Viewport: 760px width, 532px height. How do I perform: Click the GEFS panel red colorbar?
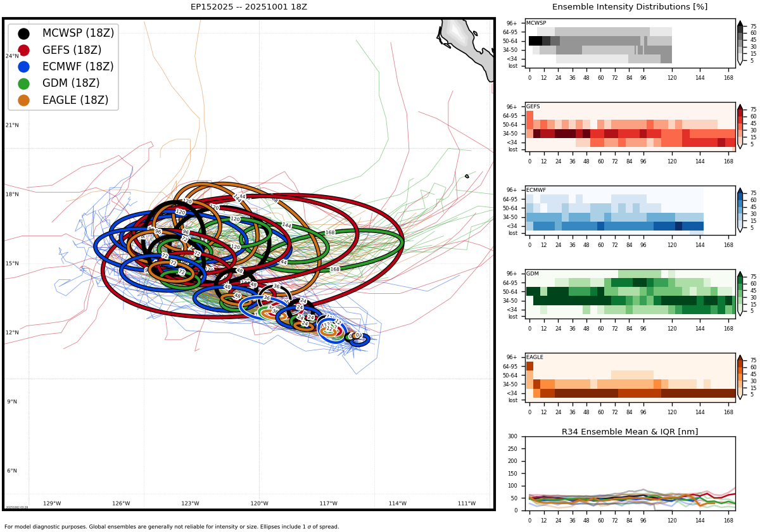point(740,127)
